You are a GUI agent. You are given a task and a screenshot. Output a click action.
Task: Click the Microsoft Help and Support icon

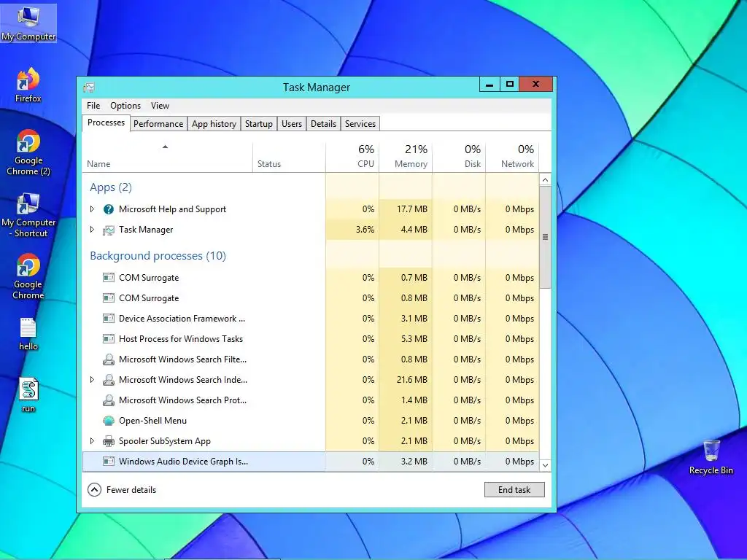pos(109,209)
